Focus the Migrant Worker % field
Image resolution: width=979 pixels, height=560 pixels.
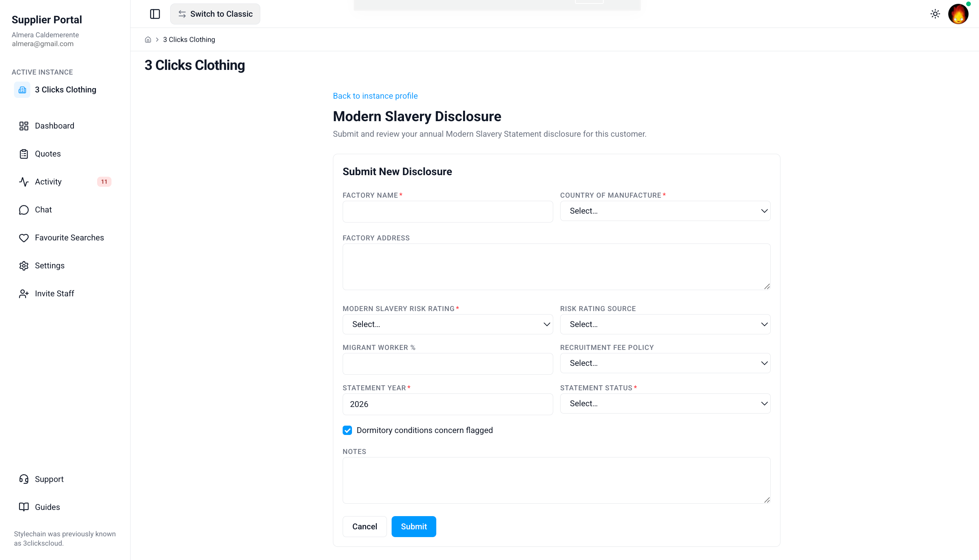[448, 364]
